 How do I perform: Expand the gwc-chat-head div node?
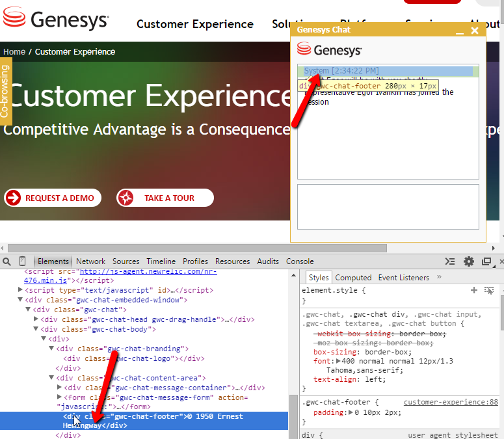[36, 319]
